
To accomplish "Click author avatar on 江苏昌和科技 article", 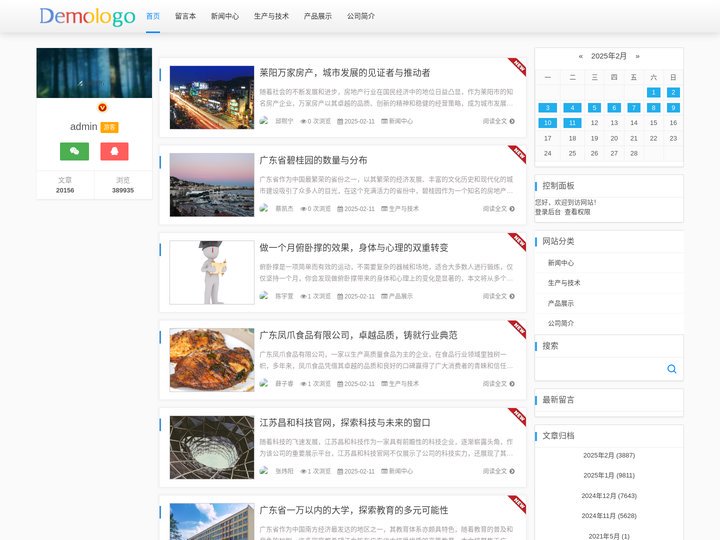I will tap(264, 471).
